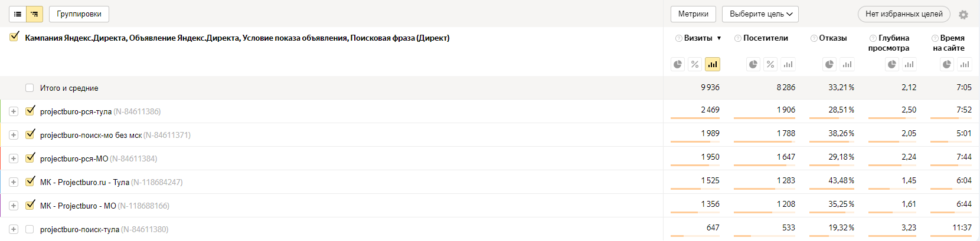The width and height of the screenshot is (980, 241).
Task: Click Нет избранных целей pill
Action: click(904, 14)
